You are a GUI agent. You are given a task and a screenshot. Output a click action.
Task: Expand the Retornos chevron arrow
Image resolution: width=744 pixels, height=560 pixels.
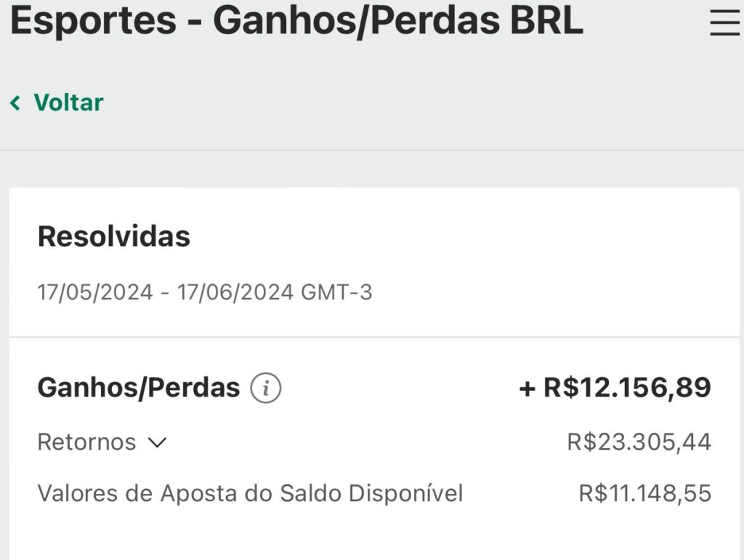click(x=158, y=442)
